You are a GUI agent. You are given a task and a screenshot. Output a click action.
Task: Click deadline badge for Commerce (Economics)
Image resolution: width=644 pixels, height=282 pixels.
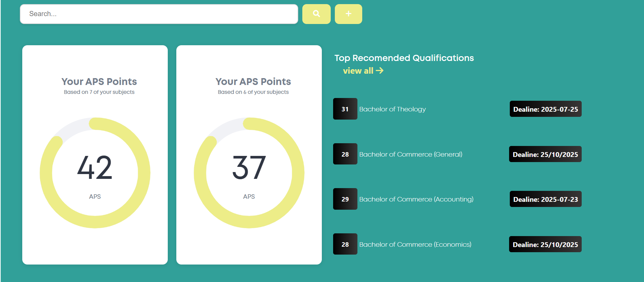point(545,244)
